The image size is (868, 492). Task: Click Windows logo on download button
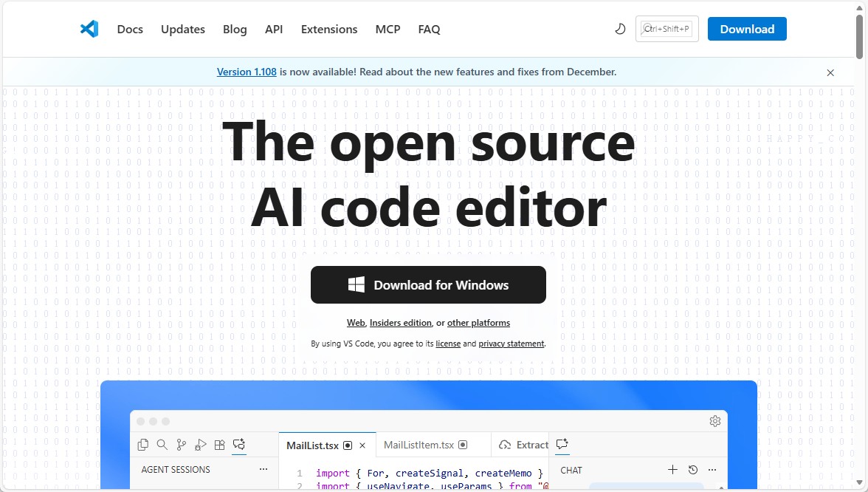pyautogui.click(x=356, y=285)
